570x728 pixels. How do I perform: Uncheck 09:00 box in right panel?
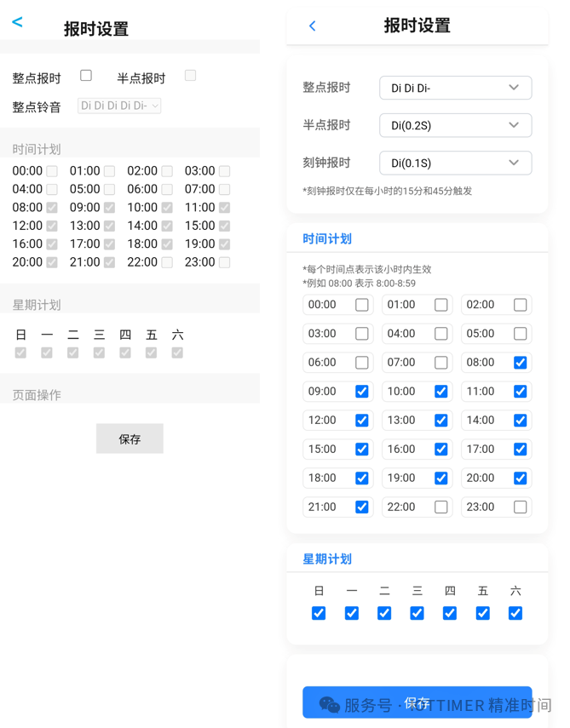(x=362, y=392)
